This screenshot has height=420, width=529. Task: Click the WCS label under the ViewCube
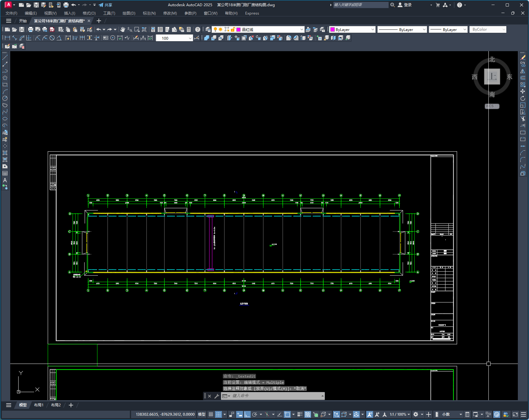(492, 106)
